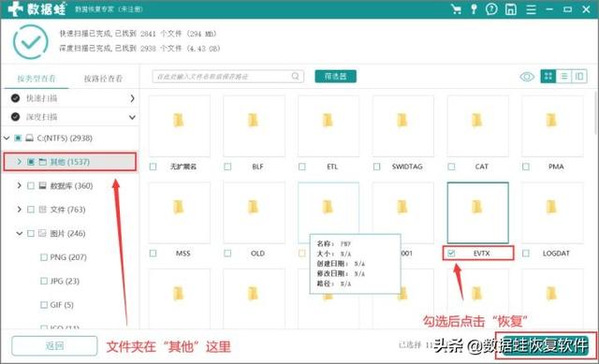
Task: Expand the 数据库 (360) node
Action: [19, 185]
